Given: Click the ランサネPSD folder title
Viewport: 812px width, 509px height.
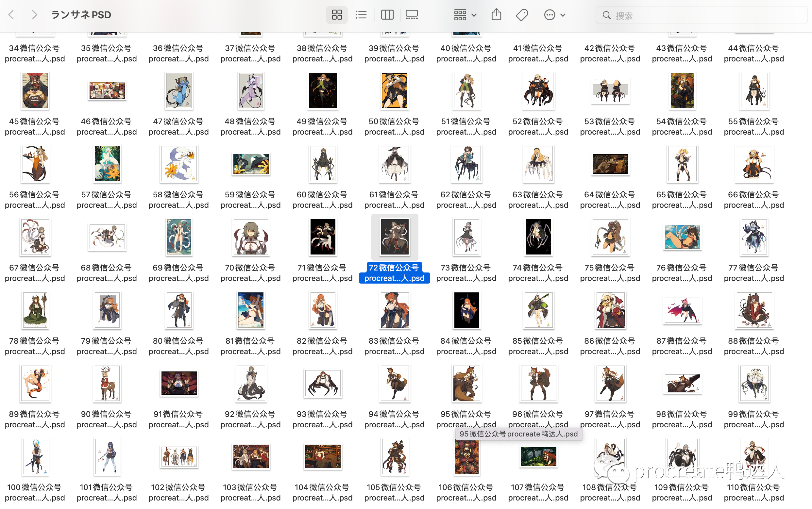Looking at the screenshot, I should pyautogui.click(x=81, y=15).
